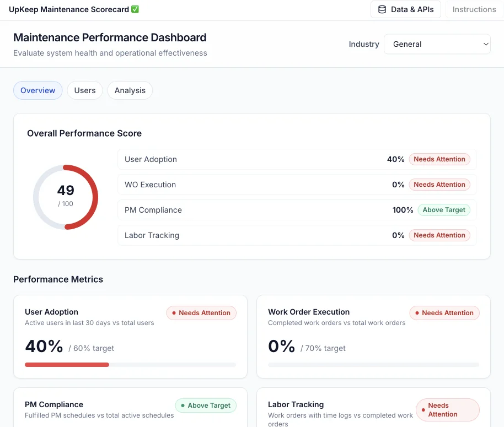
Task: Click the chevron arrow on Industry selector
Action: click(x=485, y=44)
